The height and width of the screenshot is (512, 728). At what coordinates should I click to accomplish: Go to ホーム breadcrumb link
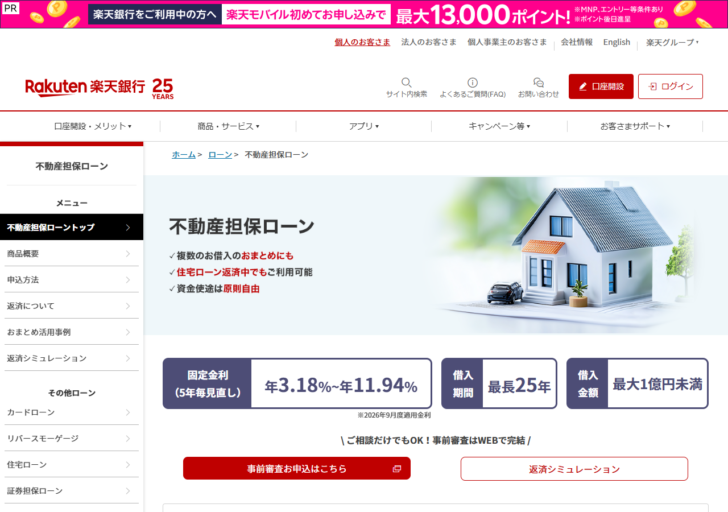(x=183, y=155)
